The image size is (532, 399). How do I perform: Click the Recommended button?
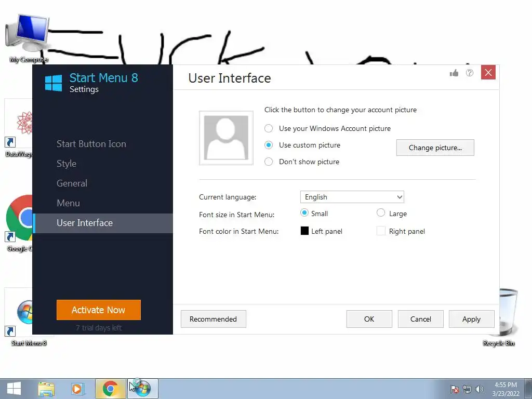tap(213, 319)
